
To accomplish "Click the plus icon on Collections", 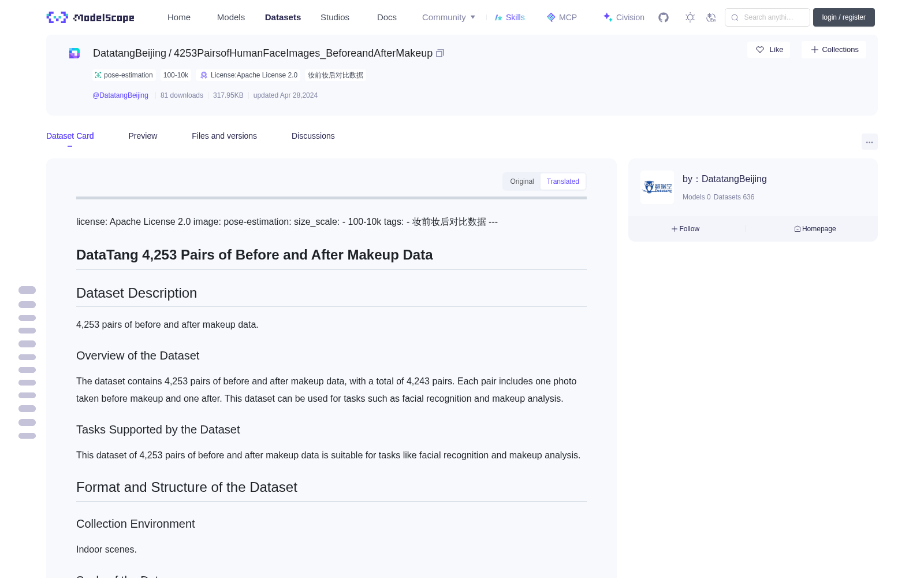I will pos(815,50).
